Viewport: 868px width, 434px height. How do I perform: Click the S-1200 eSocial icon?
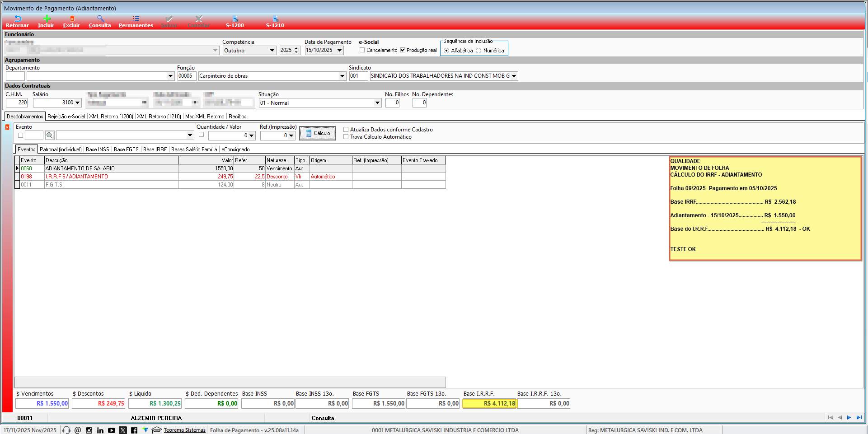click(x=235, y=19)
